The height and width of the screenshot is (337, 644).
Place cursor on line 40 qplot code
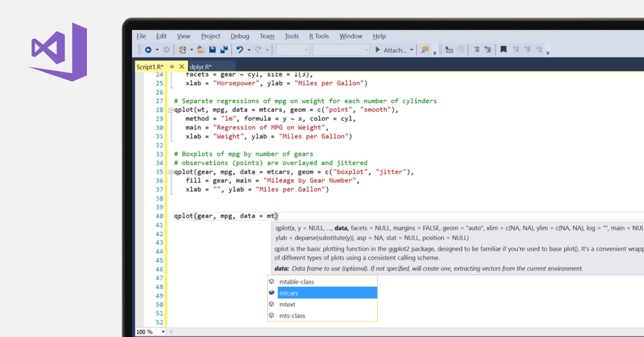click(x=225, y=216)
